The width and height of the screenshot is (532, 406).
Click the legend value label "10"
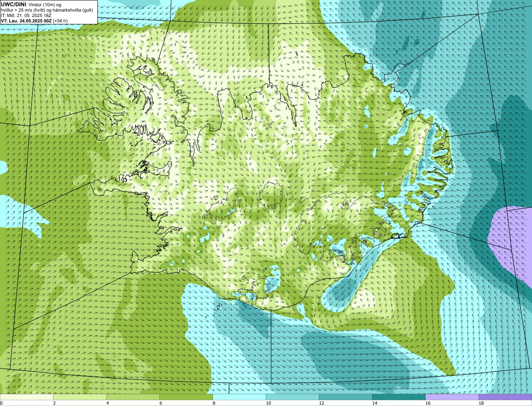coord(268,403)
